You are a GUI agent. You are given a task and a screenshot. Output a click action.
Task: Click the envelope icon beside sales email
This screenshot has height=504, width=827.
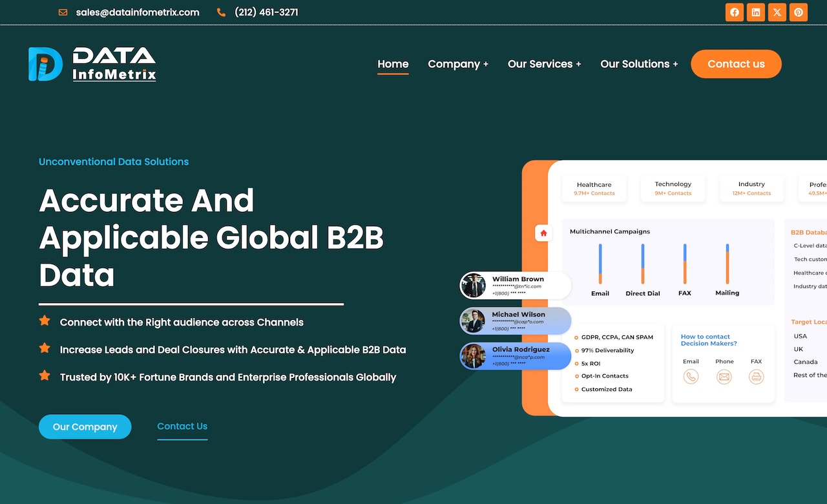(63, 12)
